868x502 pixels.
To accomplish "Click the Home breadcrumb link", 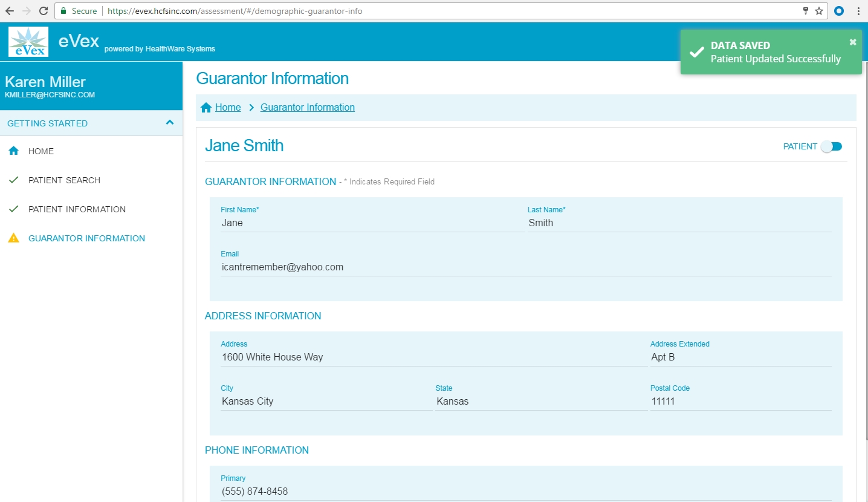I will click(x=228, y=108).
